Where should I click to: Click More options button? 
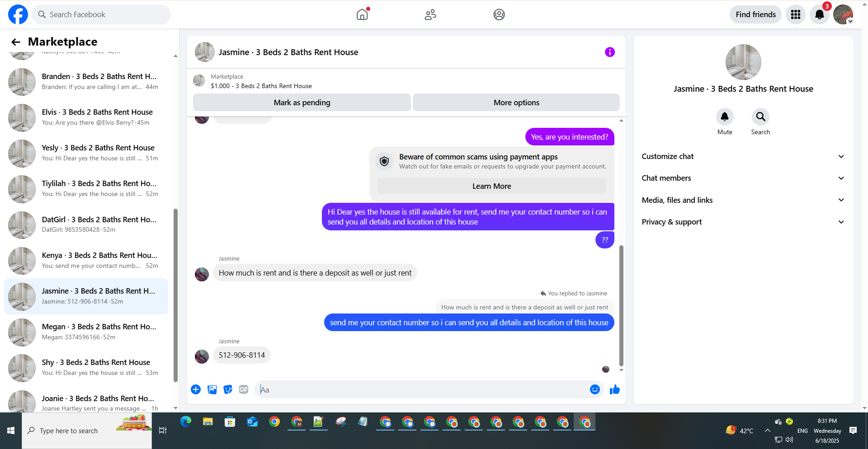click(516, 103)
